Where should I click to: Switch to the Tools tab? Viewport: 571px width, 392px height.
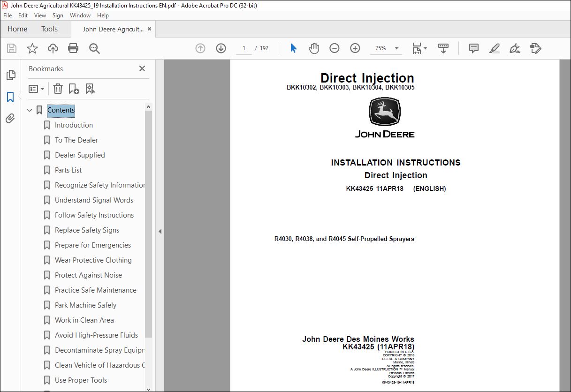(49, 29)
